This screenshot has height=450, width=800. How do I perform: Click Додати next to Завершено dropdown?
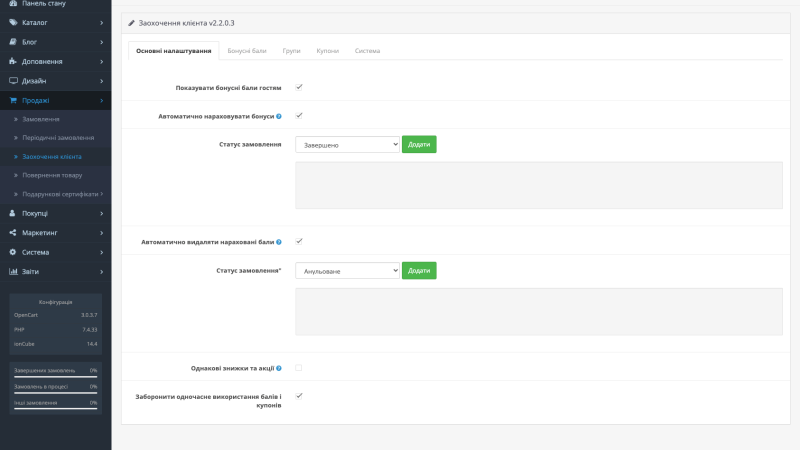click(x=419, y=144)
